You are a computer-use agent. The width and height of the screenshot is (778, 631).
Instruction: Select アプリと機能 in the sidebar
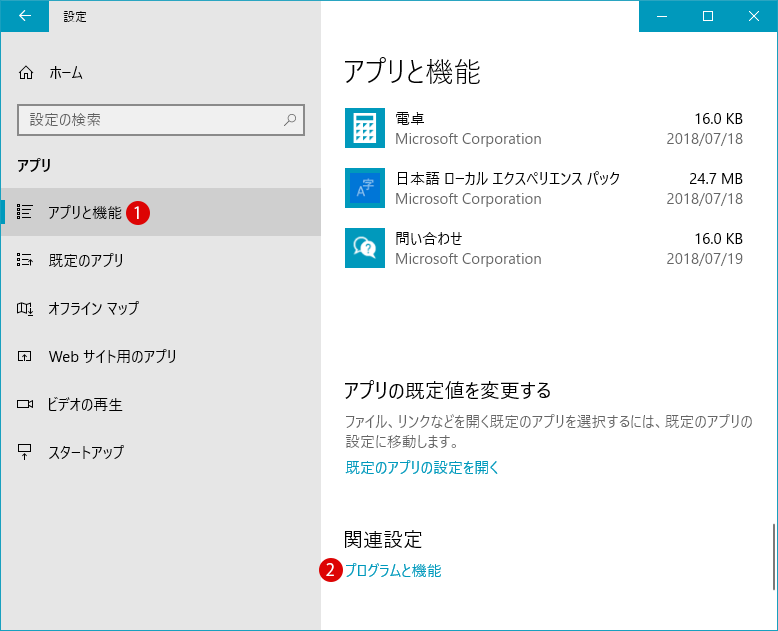pos(161,212)
